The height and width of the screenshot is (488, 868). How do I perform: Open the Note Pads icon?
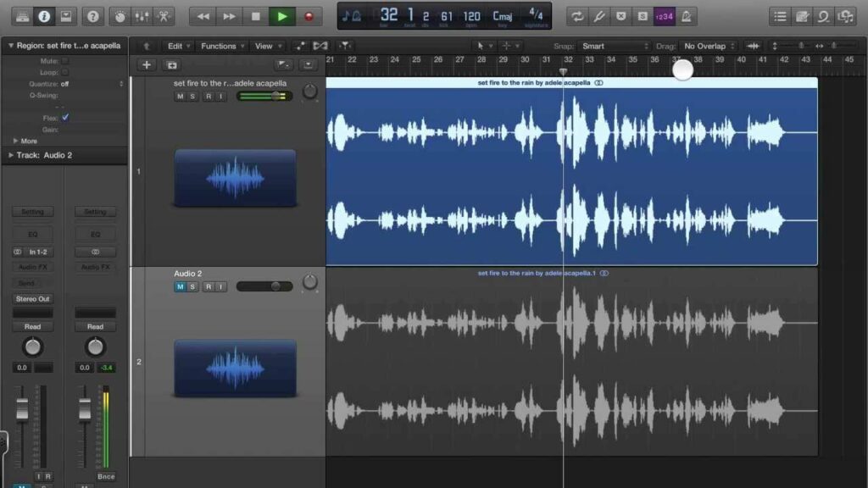point(802,17)
